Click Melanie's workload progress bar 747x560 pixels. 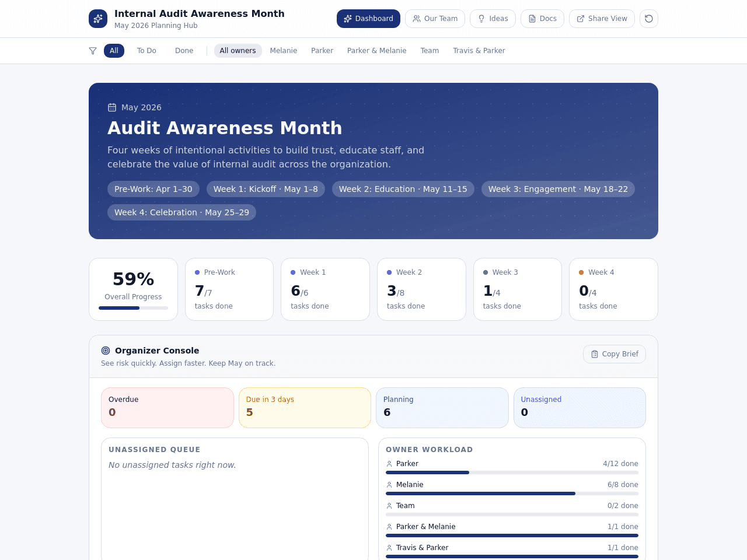coord(512,494)
